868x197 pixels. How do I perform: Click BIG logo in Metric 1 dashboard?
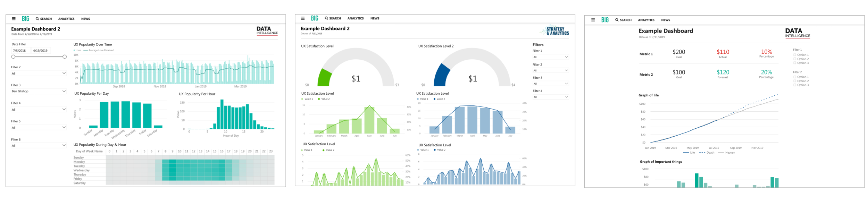[x=605, y=20]
